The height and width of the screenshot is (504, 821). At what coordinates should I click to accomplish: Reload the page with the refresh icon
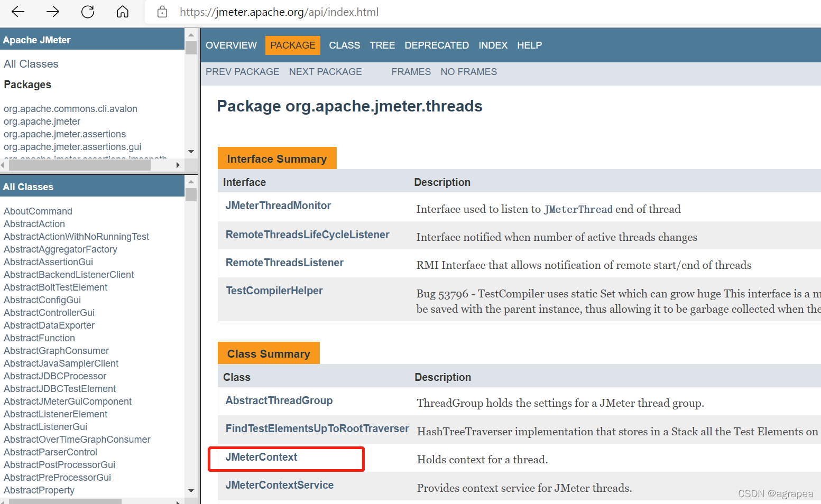[x=88, y=12]
